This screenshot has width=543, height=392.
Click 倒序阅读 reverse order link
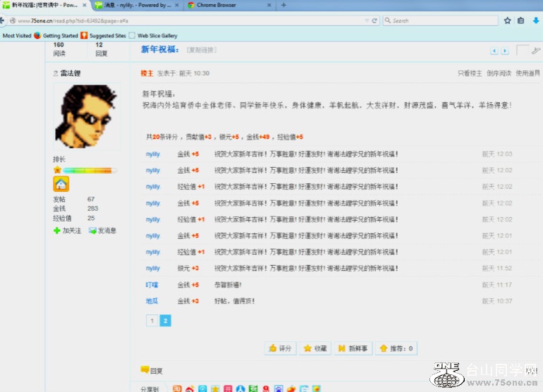[x=499, y=73]
